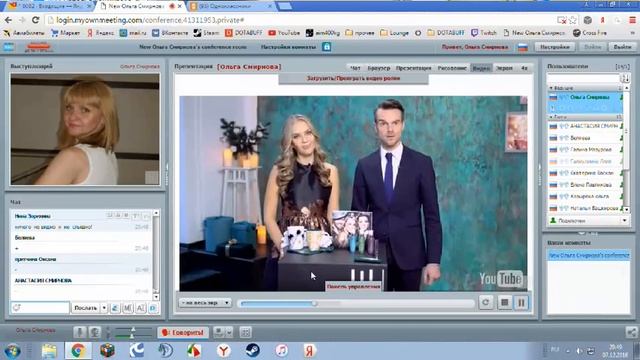Click the user search field in the Пользователи panel

click(583, 78)
